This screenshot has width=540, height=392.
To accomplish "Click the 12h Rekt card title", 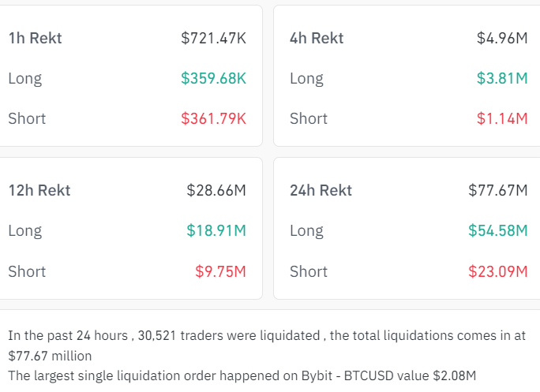I will click(39, 190).
